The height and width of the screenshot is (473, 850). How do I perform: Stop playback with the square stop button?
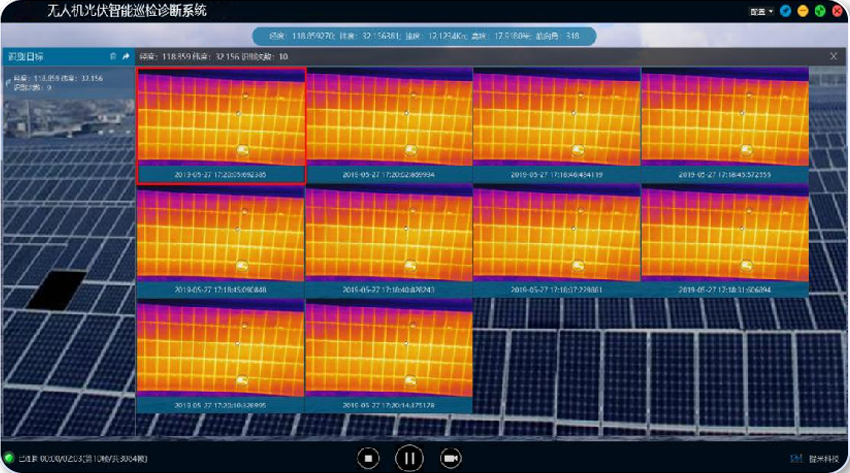[368, 458]
